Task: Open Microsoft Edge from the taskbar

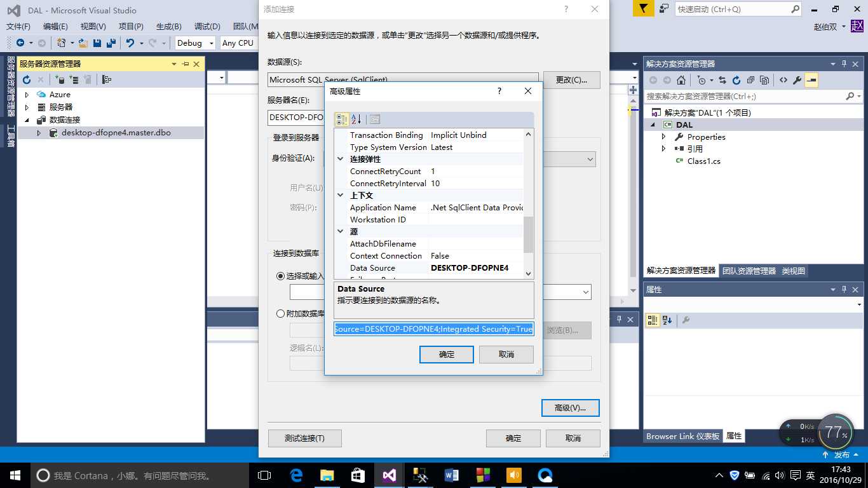Action: (x=296, y=475)
